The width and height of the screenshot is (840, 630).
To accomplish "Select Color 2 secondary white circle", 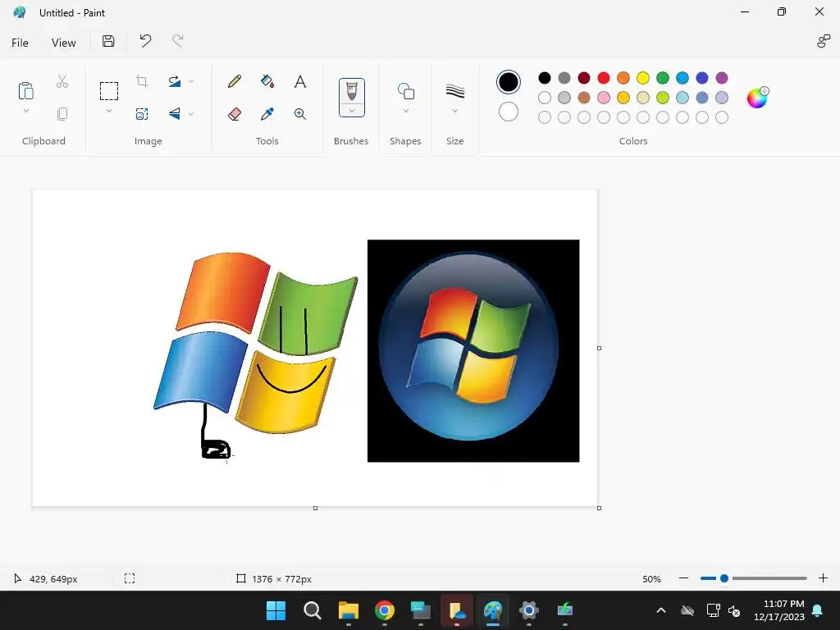I will coord(509,112).
